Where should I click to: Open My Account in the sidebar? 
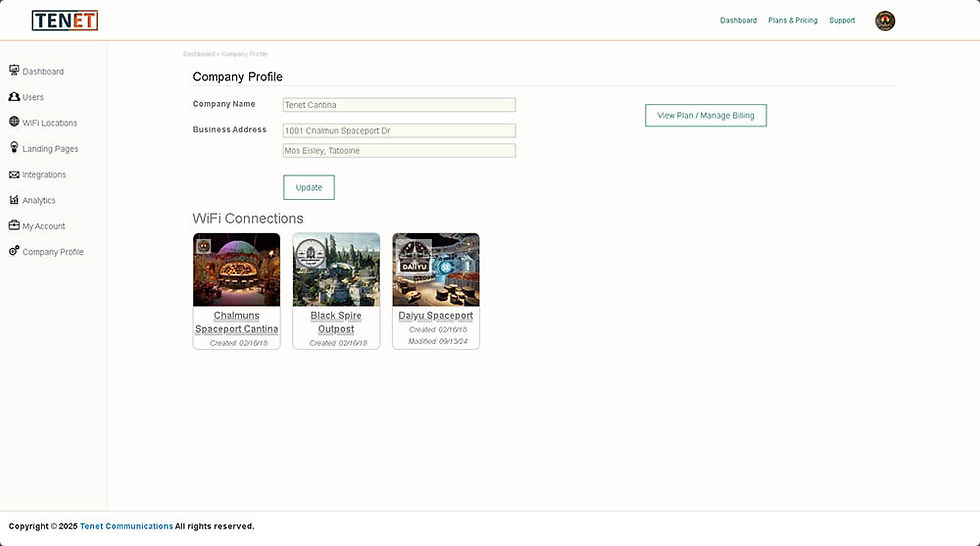pyautogui.click(x=44, y=226)
